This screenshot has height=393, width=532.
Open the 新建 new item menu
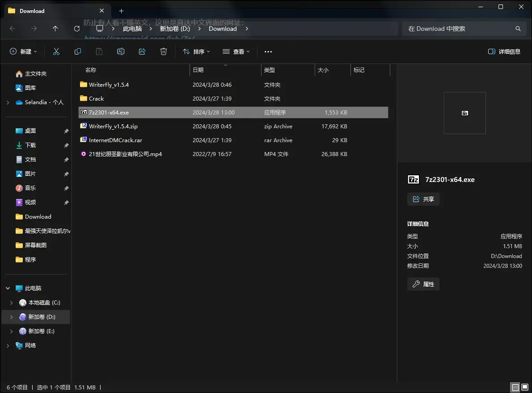click(x=23, y=51)
